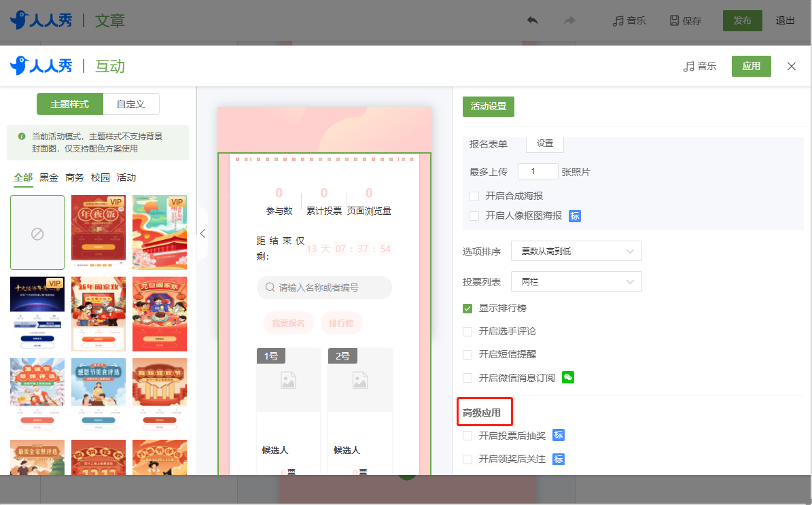Viewport: 812px width, 505px height.
Task: Filter themes by the 黑金 category
Action: click(49, 177)
